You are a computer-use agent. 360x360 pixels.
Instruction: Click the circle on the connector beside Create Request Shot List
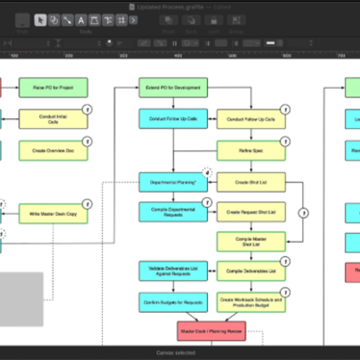(x=303, y=213)
